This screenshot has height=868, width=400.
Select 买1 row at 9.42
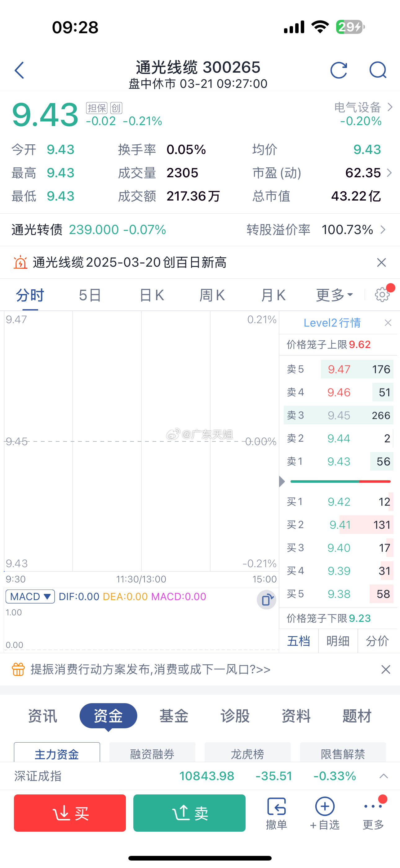tap(338, 502)
